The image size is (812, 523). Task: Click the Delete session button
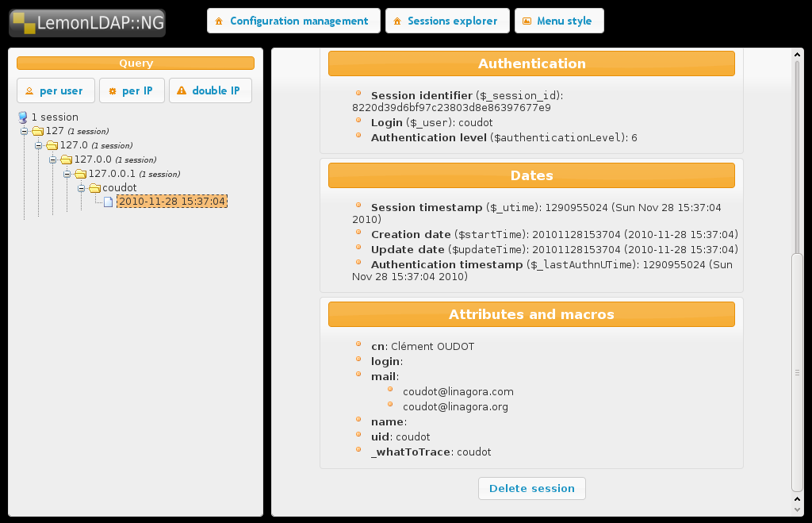click(x=532, y=488)
